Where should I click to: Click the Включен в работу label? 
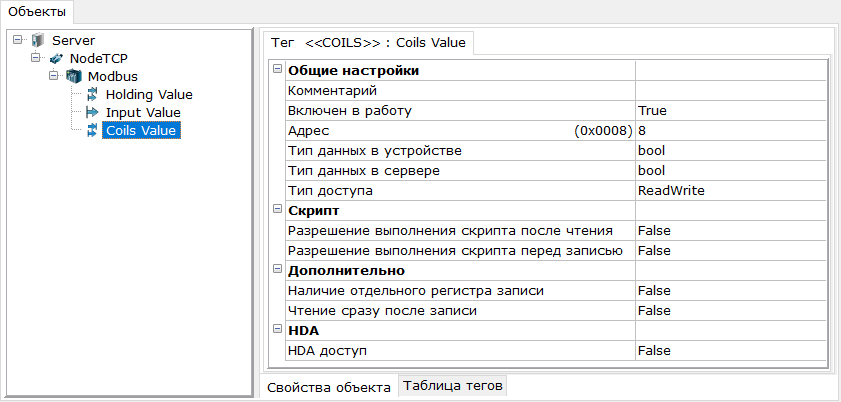(x=350, y=111)
